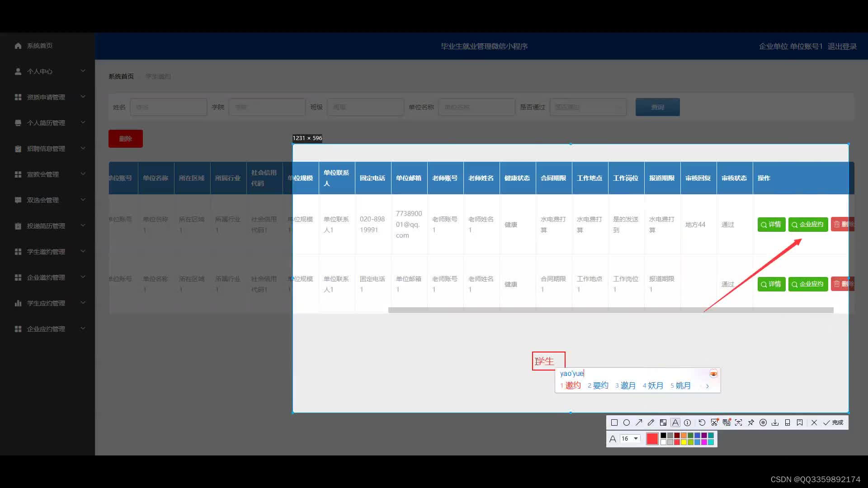The image size is (868, 488).
Task: Open the translate tool in screenshot toolbar
Action: 726,422
